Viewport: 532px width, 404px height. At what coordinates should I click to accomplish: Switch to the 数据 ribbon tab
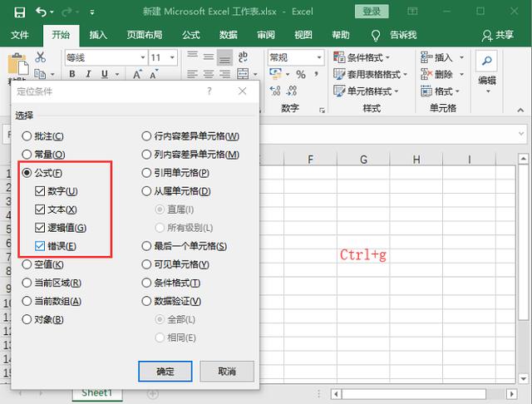[229, 35]
